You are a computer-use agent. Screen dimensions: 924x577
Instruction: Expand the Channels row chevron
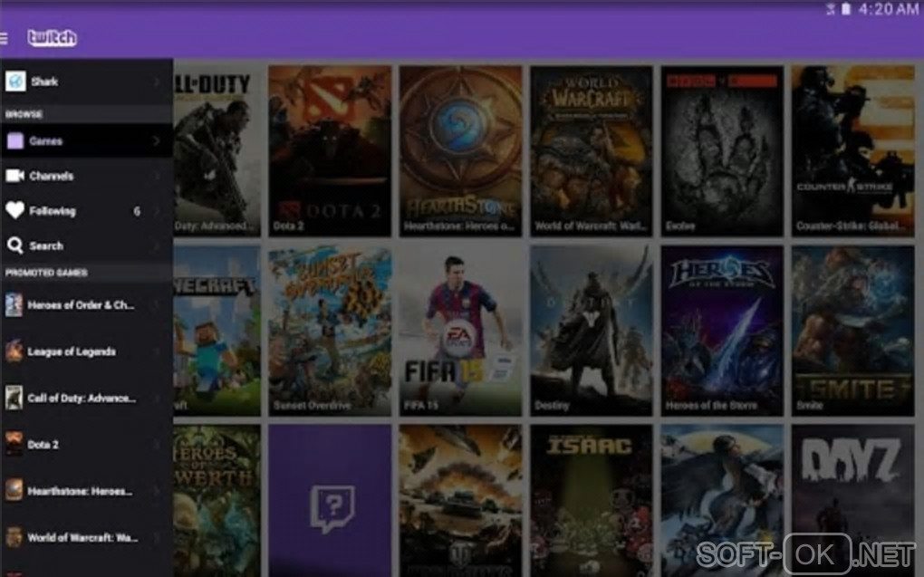[157, 176]
